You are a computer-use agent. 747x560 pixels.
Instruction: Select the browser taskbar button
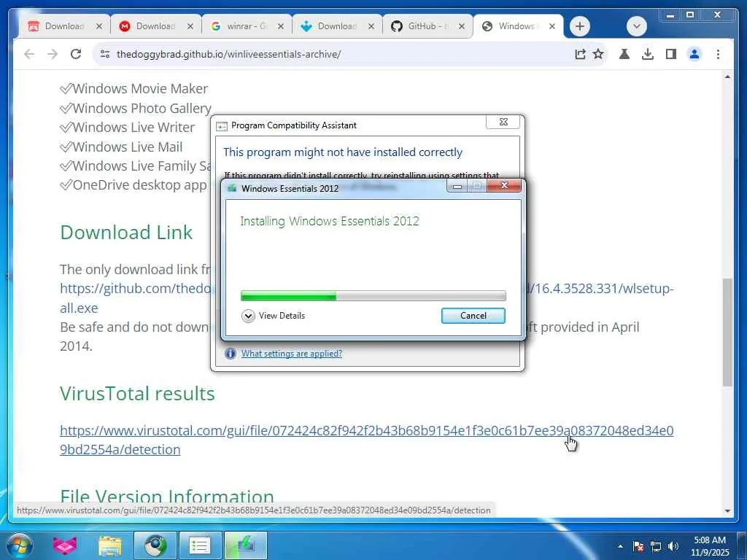155,545
